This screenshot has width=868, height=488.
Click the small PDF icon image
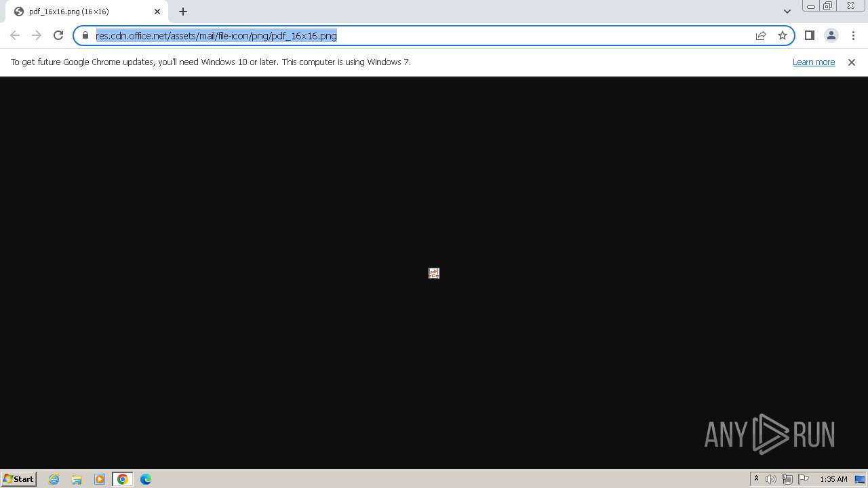[434, 273]
